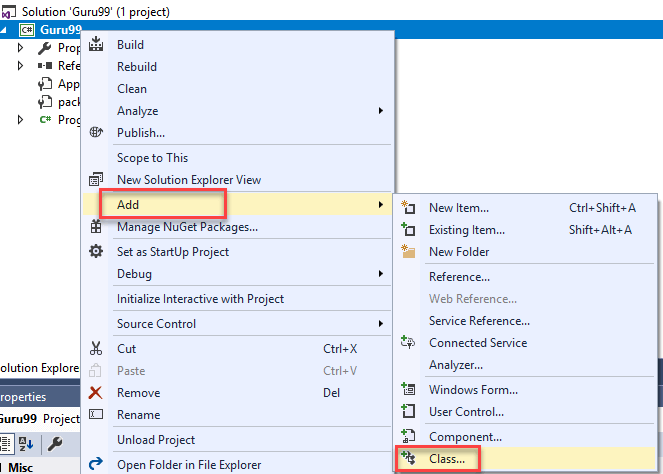Click the Manage NuGet Packages icon
Viewport: 663px width, 474px height.
tap(96, 227)
